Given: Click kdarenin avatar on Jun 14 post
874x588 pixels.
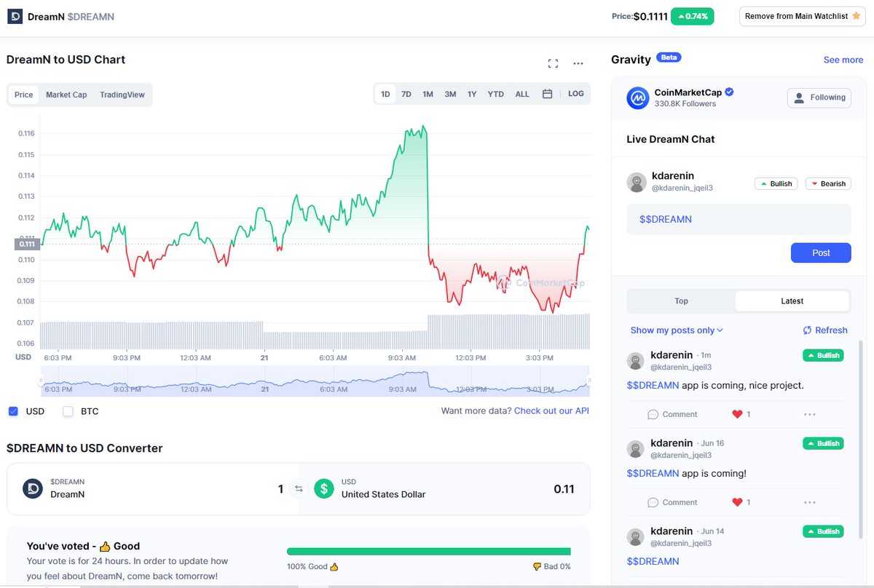Looking at the screenshot, I should coord(637,537).
